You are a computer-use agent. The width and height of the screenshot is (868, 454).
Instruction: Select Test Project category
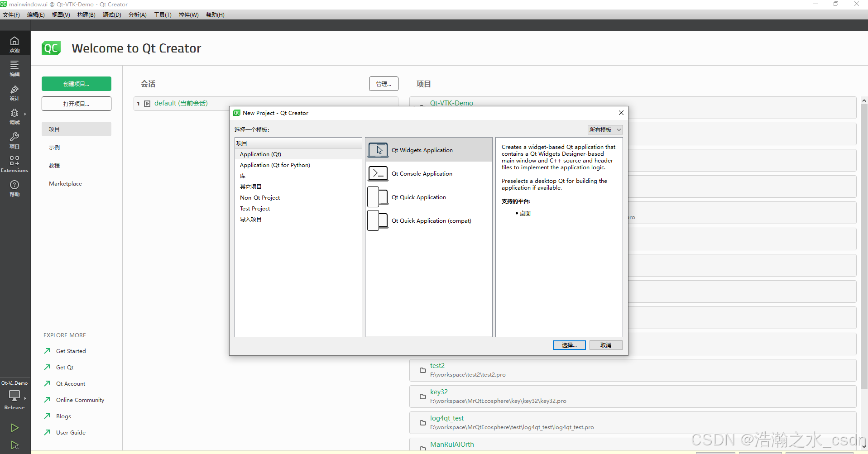[298, 208]
